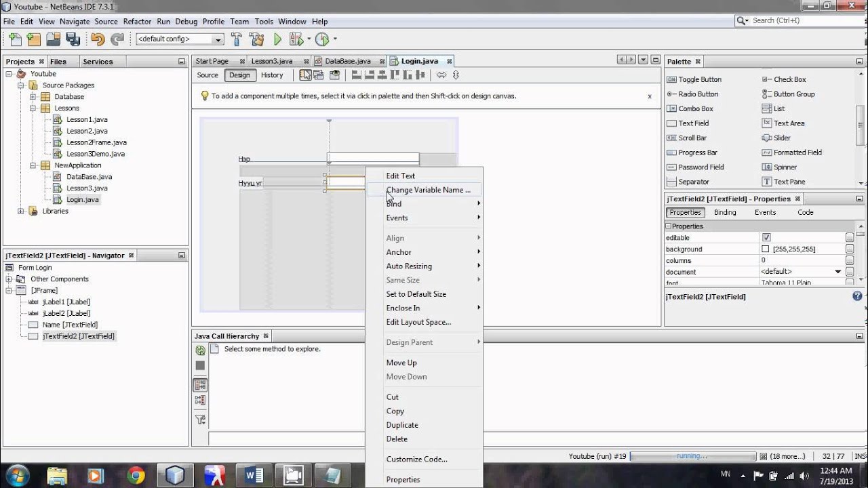868x488 pixels.
Task: Click the Redo arrow icon
Action: 117,39
